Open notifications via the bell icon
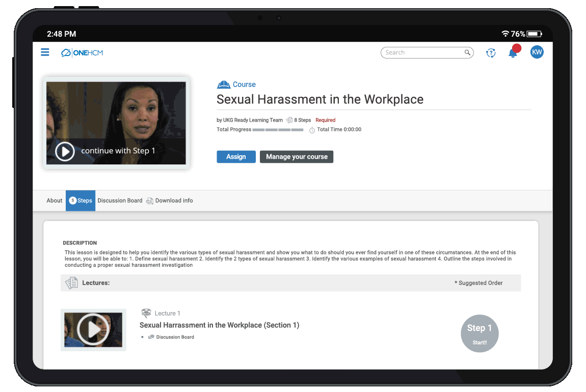The height and width of the screenshot is (392, 586). click(513, 52)
